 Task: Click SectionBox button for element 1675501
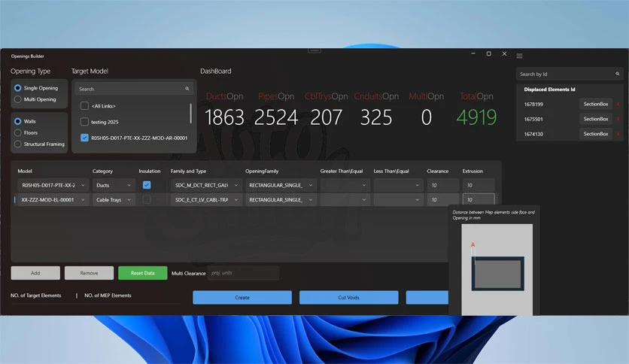[x=596, y=119]
